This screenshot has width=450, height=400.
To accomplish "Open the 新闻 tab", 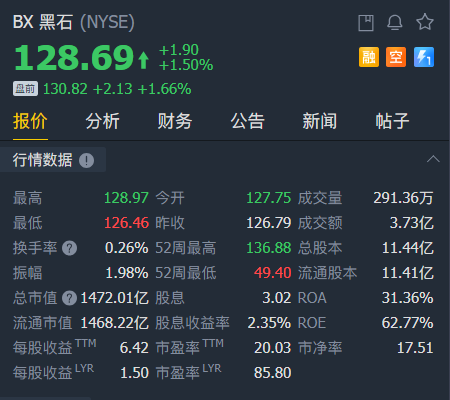I will click(x=320, y=121).
